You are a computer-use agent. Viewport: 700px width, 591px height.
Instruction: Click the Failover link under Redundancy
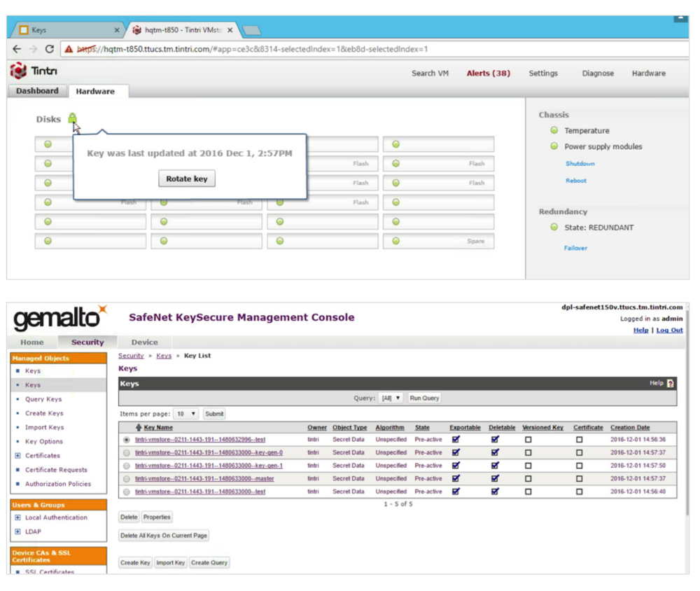click(x=575, y=248)
